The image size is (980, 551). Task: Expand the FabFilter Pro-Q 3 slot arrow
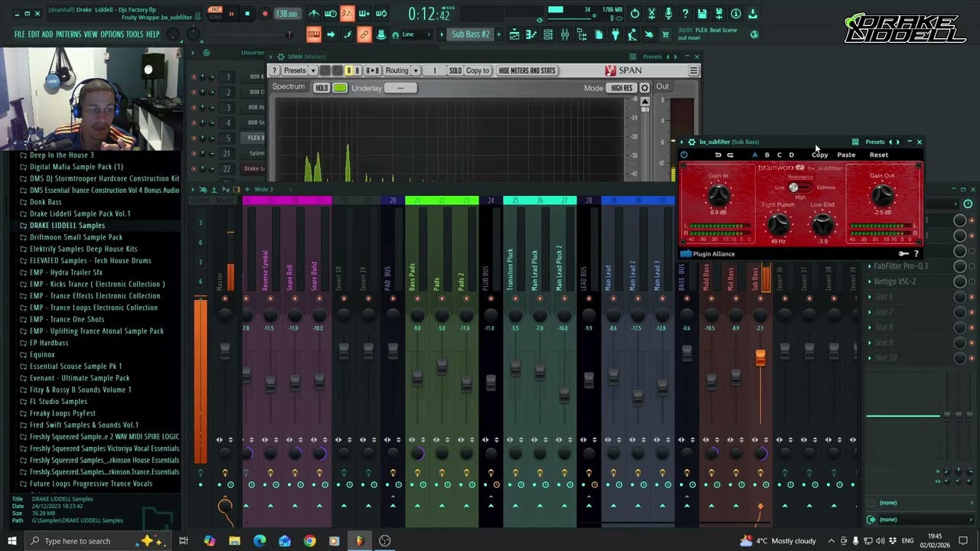[x=870, y=266]
